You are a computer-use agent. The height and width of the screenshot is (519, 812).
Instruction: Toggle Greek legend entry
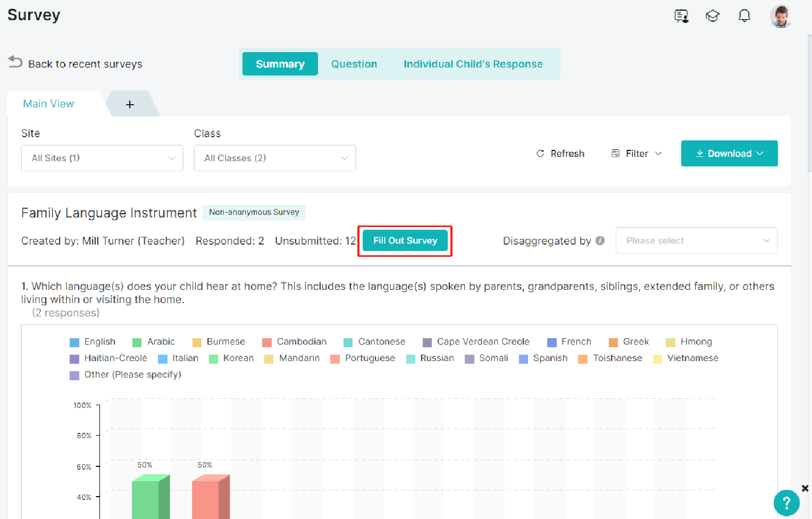(x=629, y=341)
